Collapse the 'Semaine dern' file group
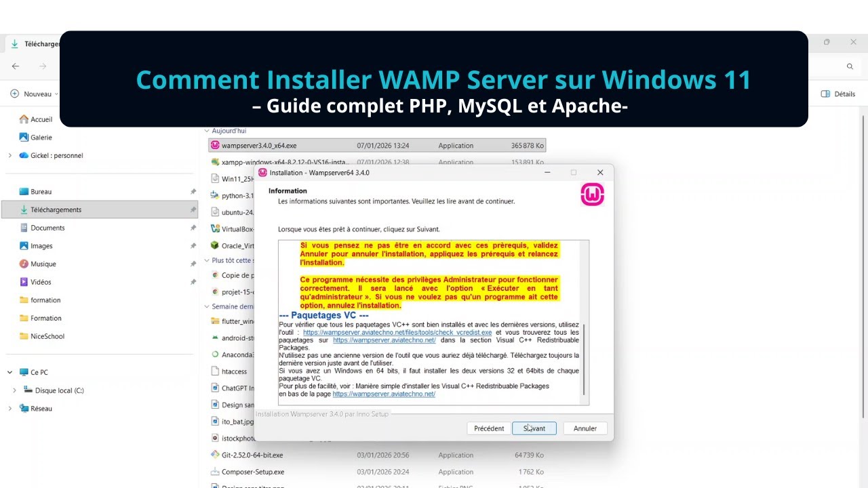 (x=208, y=306)
